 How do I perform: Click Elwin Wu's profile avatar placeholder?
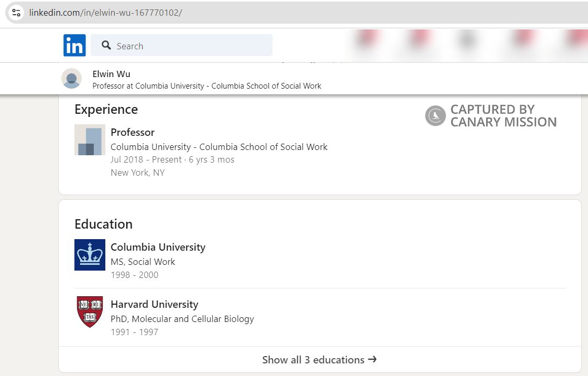point(71,79)
